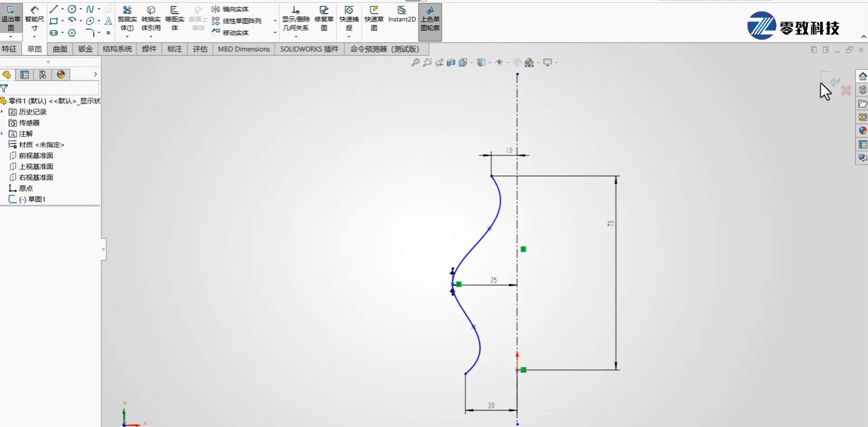This screenshot has width=868, height=427.
Task: Switch to the 特征 features tab
Action: (9, 49)
